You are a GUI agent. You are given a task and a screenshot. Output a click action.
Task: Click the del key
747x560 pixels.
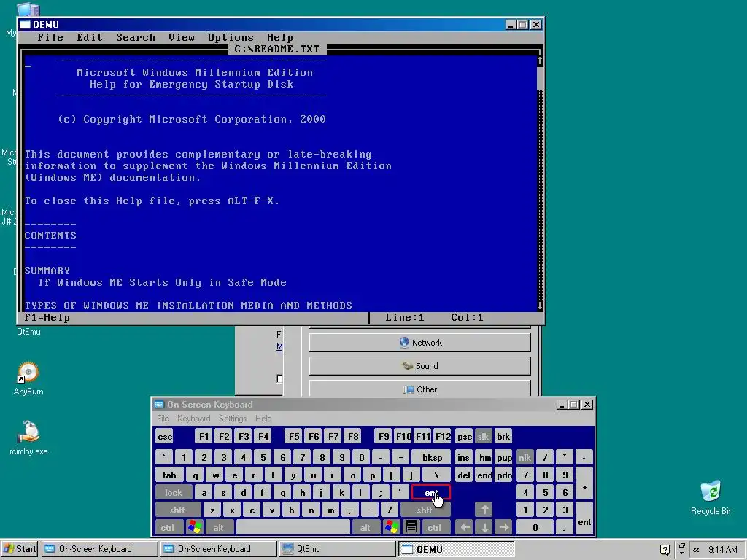[463, 475]
